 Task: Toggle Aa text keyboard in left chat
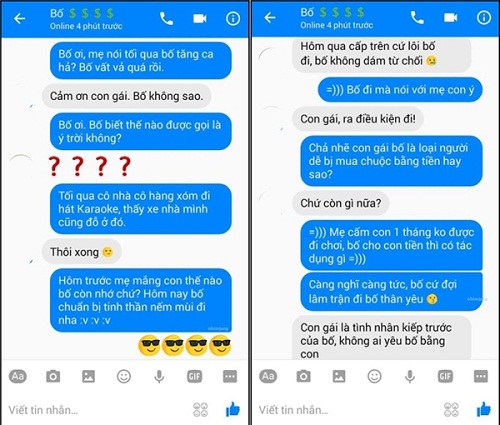tap(18, 376)
